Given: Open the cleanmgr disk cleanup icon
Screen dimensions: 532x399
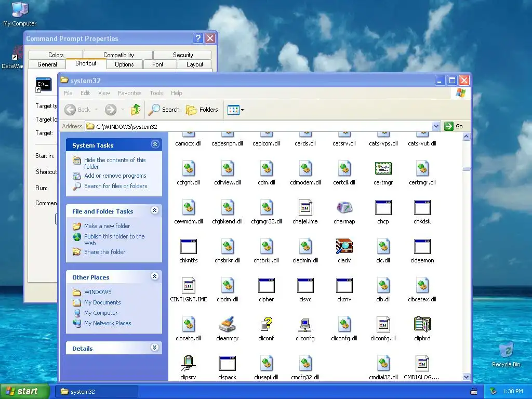Looking at the screenshot, I should [x=228, y=325].
